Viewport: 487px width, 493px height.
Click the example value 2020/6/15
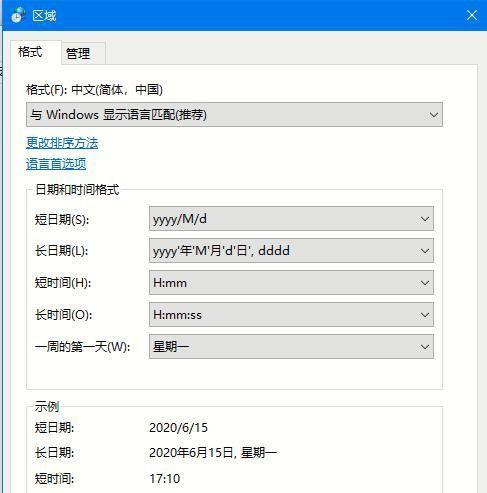[x=178, y=428]
